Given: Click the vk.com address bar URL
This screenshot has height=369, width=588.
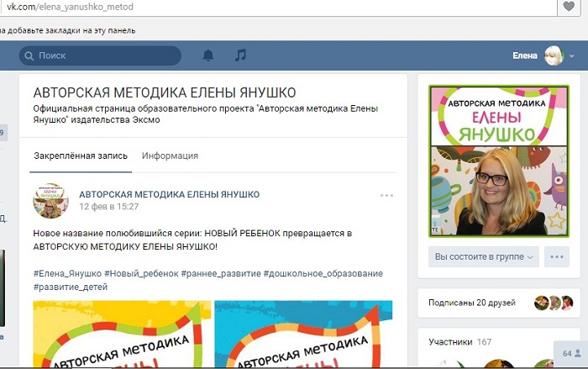Looking at the screenshot, I should [70, 7].
